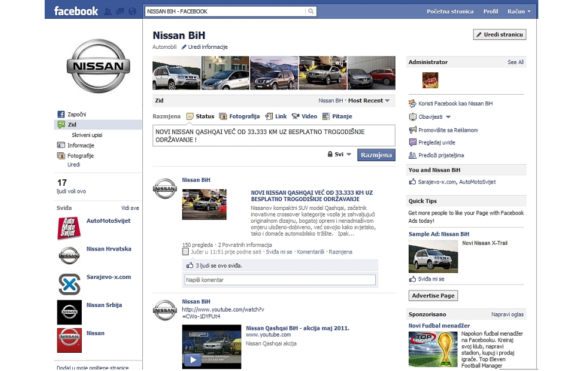This screenshot has width=588, height=371.
Task: Open messages icon in top bar
Action: tap(120, 11)
